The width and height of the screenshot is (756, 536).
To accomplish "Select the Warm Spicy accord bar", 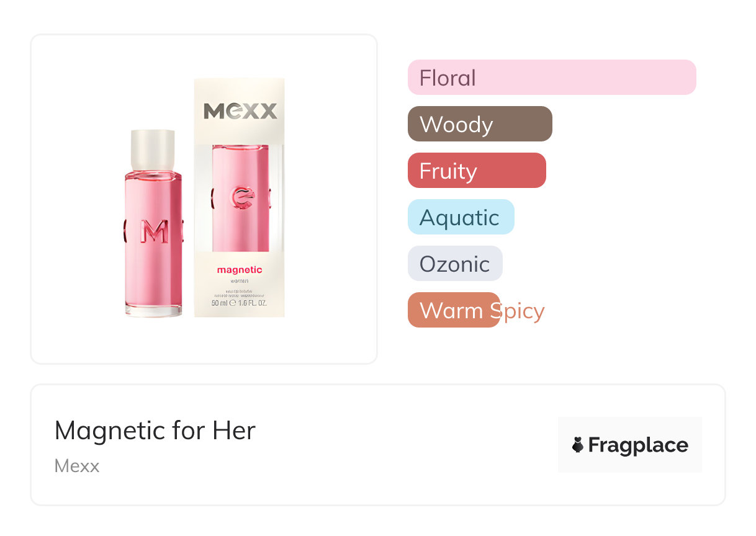I will tap(454, 310).
